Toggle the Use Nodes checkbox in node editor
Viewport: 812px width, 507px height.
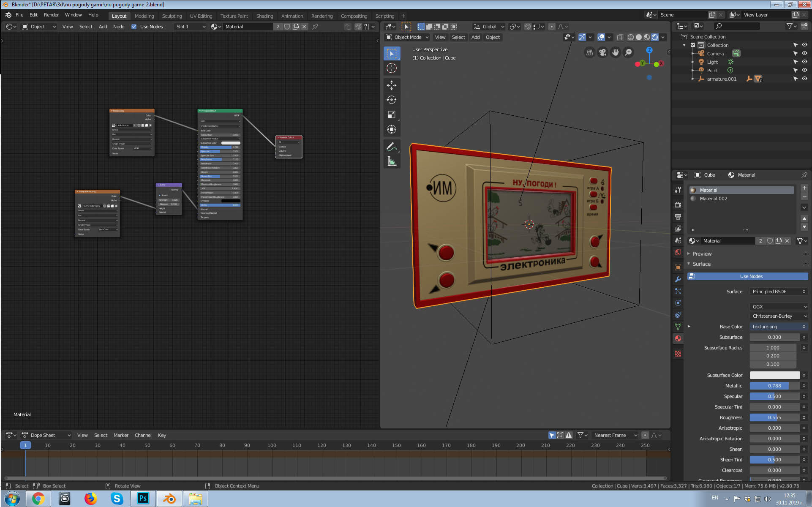click(x=134, y=27)
